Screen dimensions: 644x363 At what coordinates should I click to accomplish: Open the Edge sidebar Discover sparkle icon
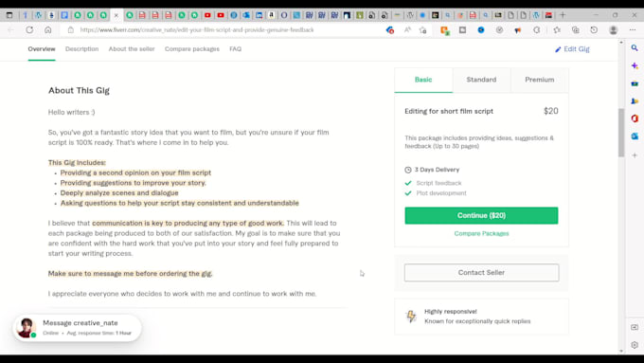click(635, 65)
